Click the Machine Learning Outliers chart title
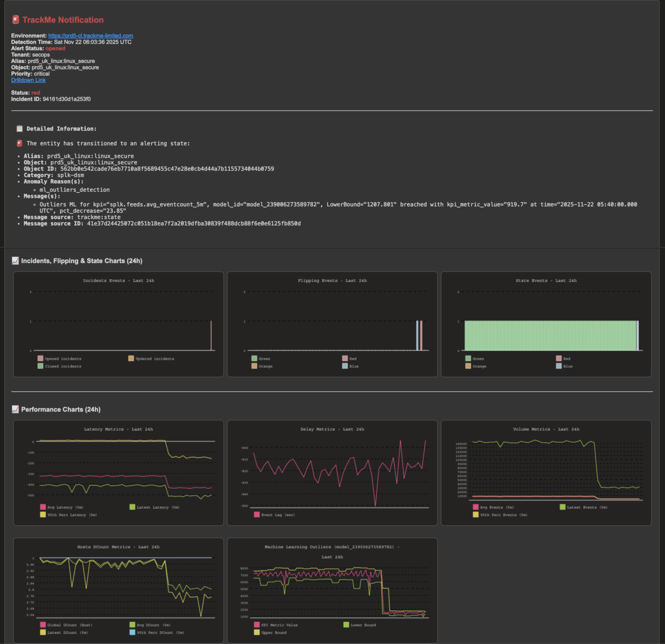This screenshot has height=644, width=665. [x=332, y=547]
